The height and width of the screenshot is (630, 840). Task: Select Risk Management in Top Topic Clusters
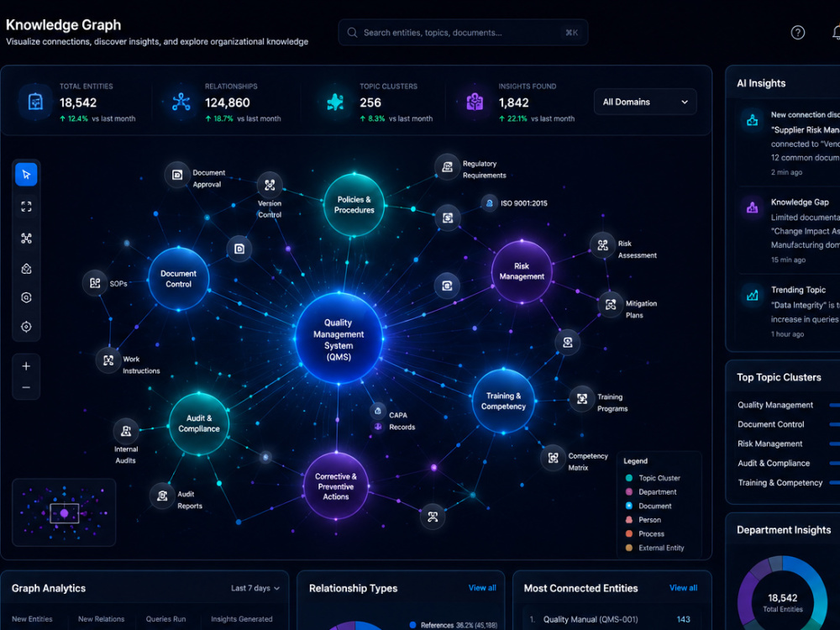[769, 444]
